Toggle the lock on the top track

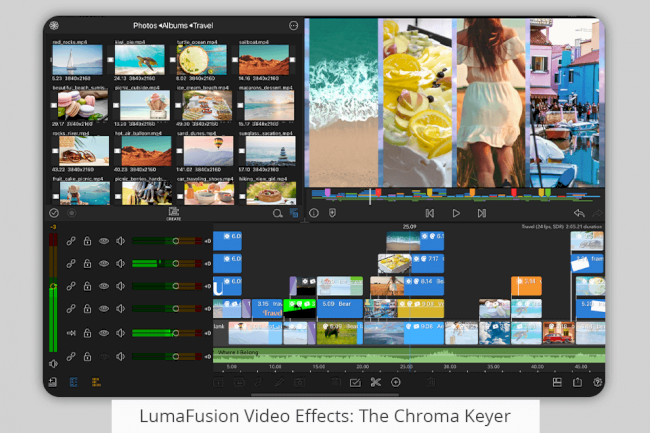coord(87,241)
